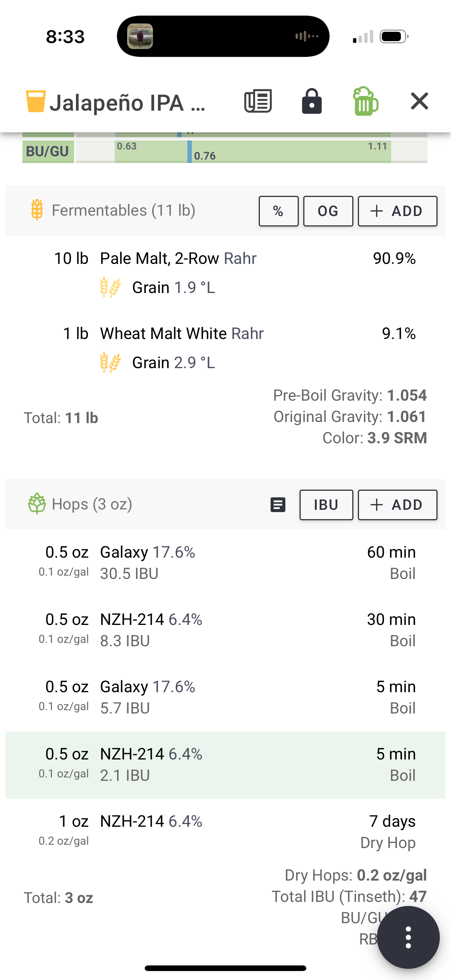Open the NZH-214 7 days dry hop
The height and width of the screenshot is (980, 451).
225,832
